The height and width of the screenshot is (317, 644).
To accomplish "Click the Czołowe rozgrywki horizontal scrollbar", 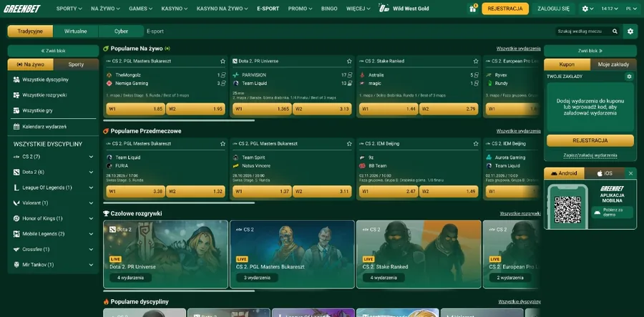I will coord(179,291).
